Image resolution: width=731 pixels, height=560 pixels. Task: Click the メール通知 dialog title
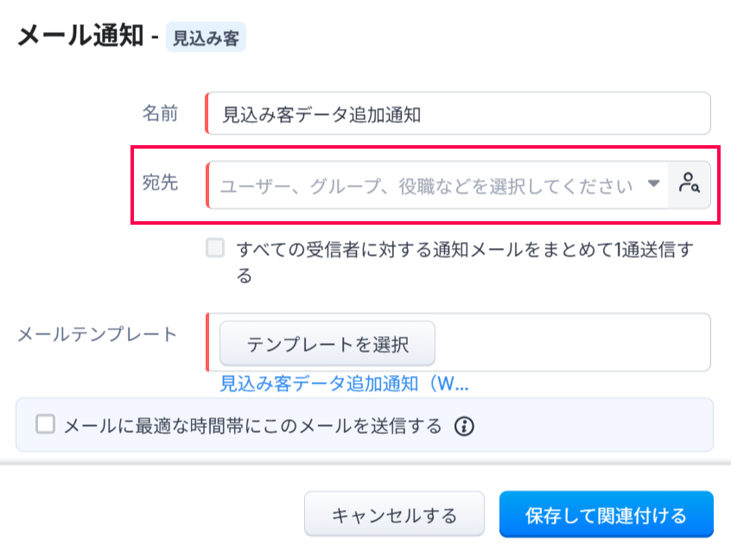click(x=79, y=36)
